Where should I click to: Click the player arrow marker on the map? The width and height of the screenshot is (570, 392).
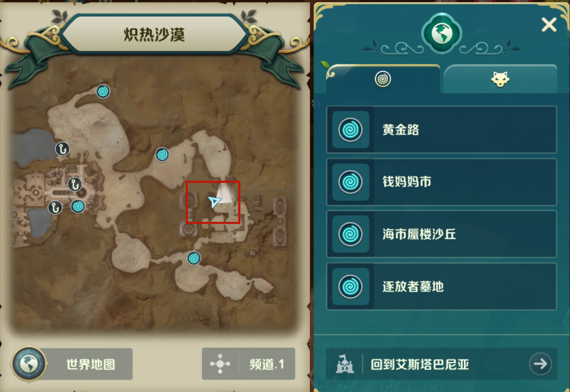click(214, 201)
